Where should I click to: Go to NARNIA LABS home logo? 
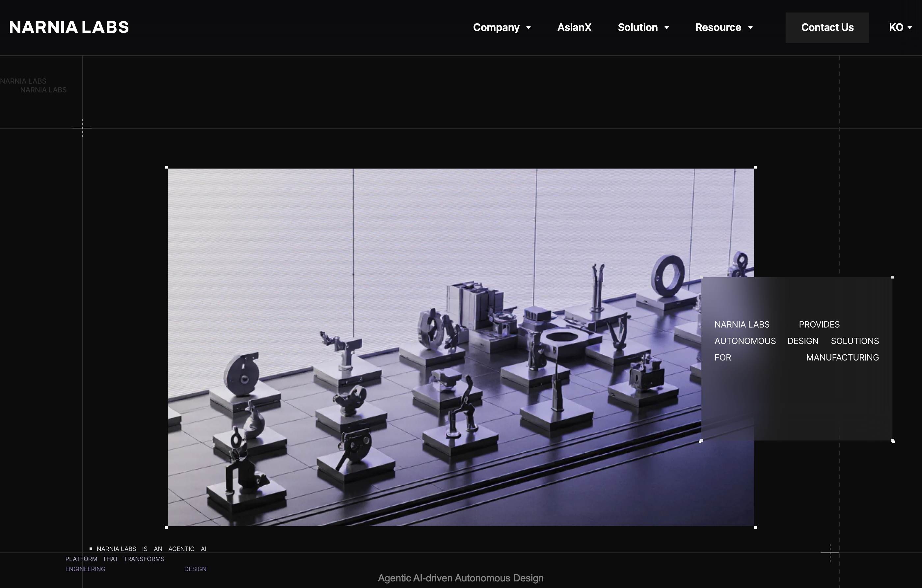(x=69, y=28)
